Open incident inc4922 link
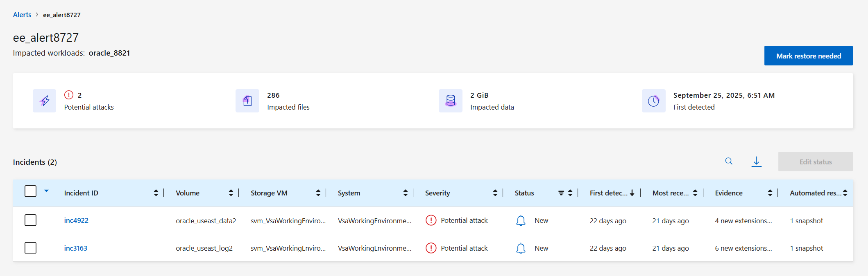Image resolution: width=868 pixels, height=276 pixels. coord(76,220)
